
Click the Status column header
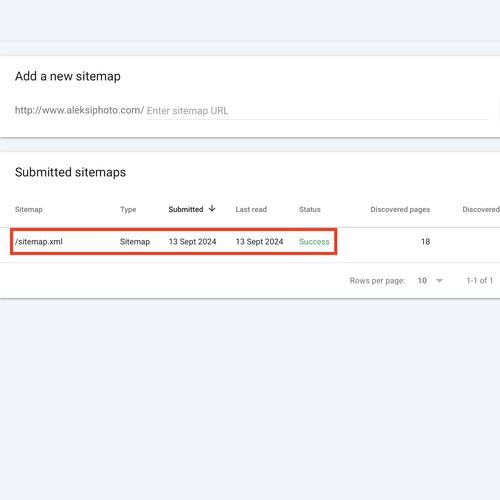pos(310,209)
